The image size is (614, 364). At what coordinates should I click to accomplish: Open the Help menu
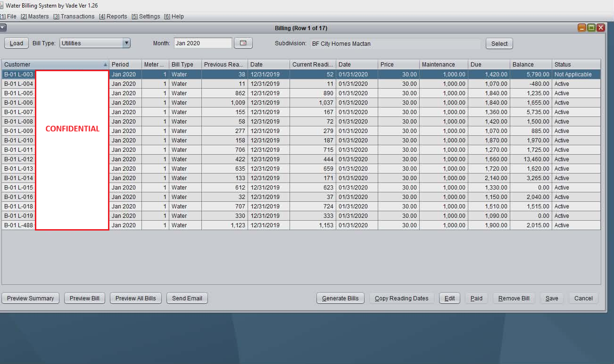click(174, 17)
